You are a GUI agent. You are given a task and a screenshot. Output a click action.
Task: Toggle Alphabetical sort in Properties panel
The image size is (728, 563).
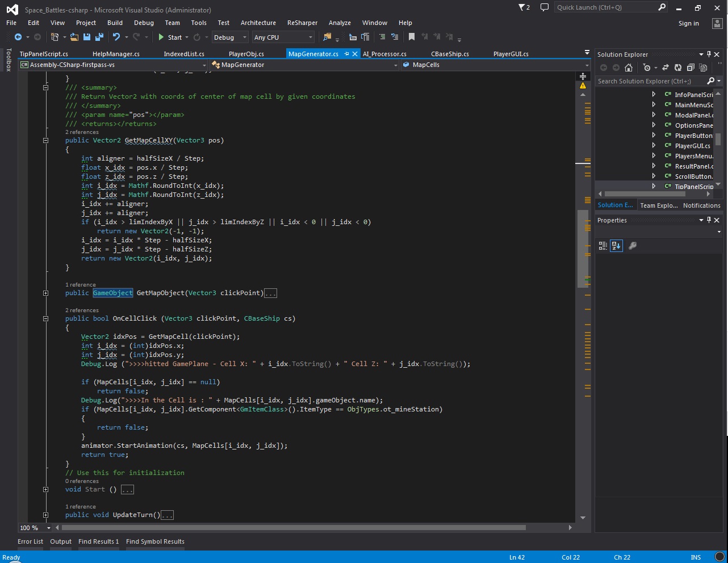coord(616,246)
